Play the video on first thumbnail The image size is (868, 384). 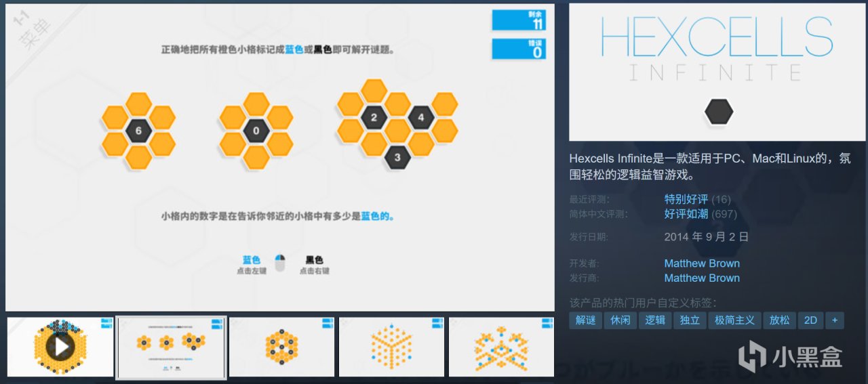tap(61, 347)
